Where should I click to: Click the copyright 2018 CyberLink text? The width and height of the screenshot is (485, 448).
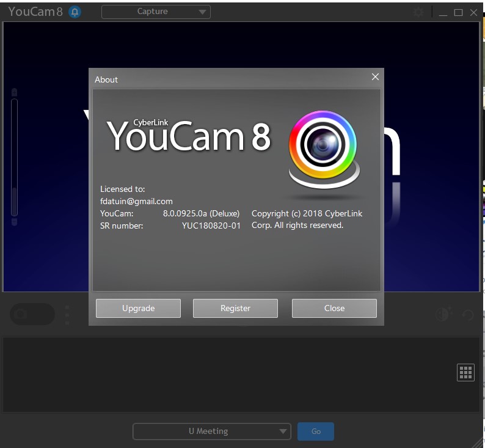click(307, 219)
